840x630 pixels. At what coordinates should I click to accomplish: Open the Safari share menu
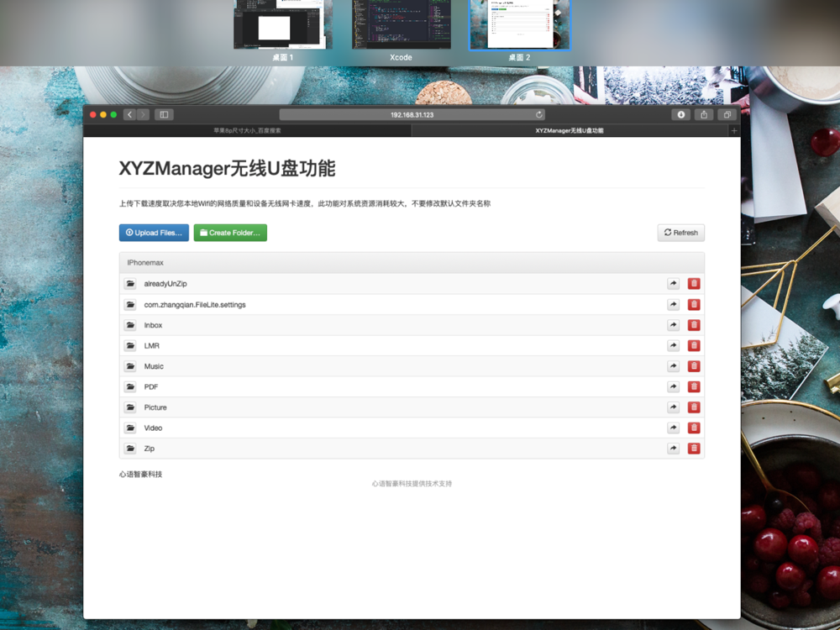704,114
